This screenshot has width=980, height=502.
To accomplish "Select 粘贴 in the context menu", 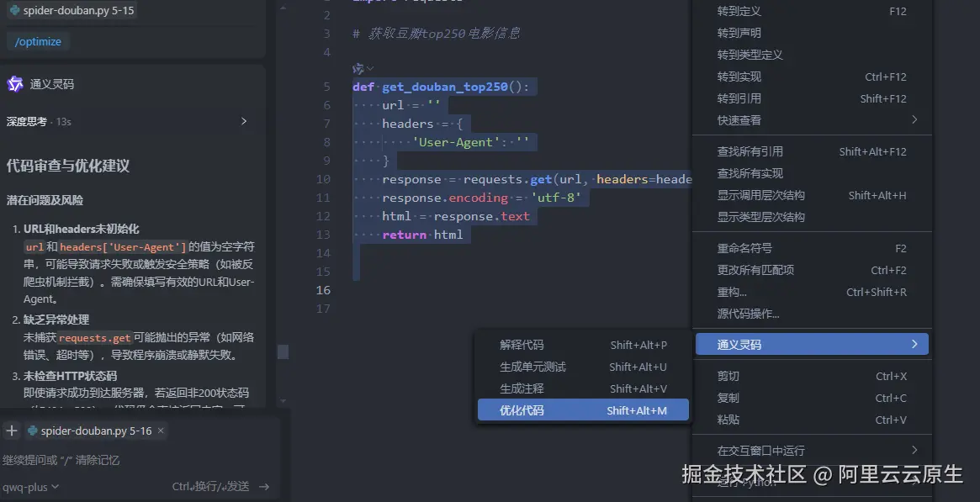I will (812, 420).
